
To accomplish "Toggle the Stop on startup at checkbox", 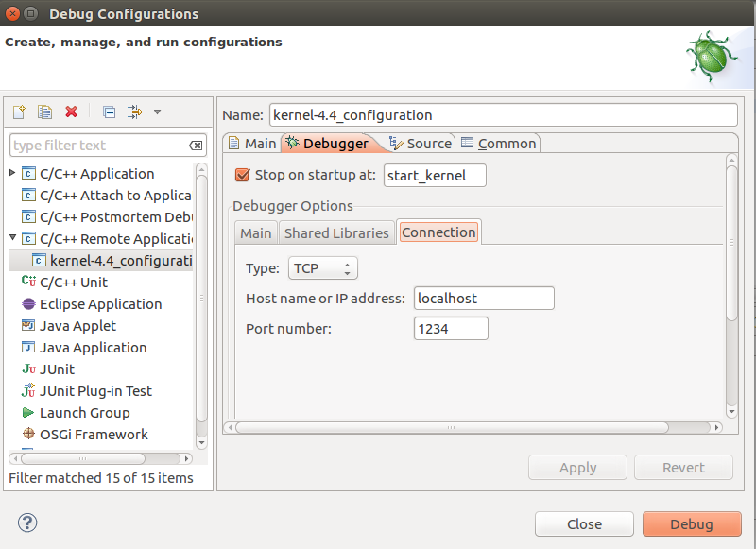I will 242,175.
